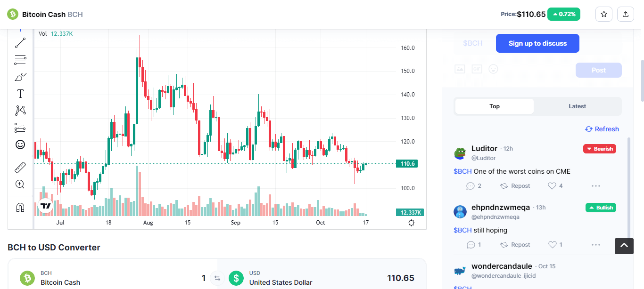Like ehpndnzwmeqa's post
The height and width of the screenshot is (289, 644).
pyautogui.click(x=555, y=245)
